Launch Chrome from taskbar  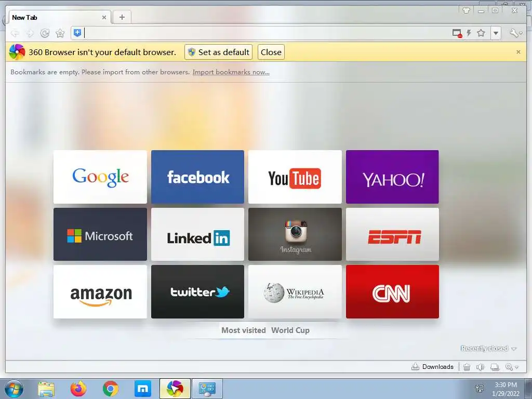pos(111,389)
